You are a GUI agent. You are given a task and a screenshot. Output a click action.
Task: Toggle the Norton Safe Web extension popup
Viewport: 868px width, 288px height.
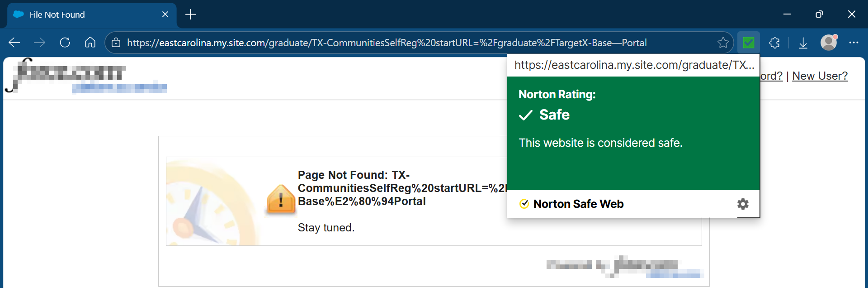click(x=749, y=43)
